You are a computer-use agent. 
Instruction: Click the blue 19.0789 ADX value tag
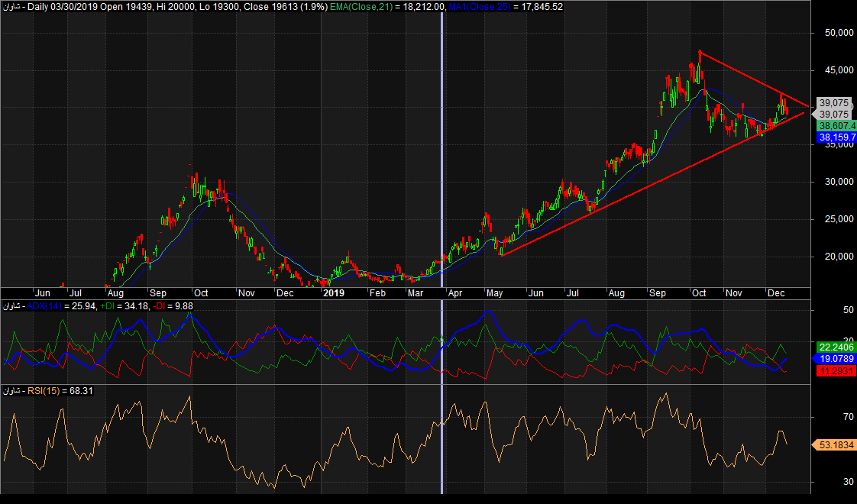(836, 359)
